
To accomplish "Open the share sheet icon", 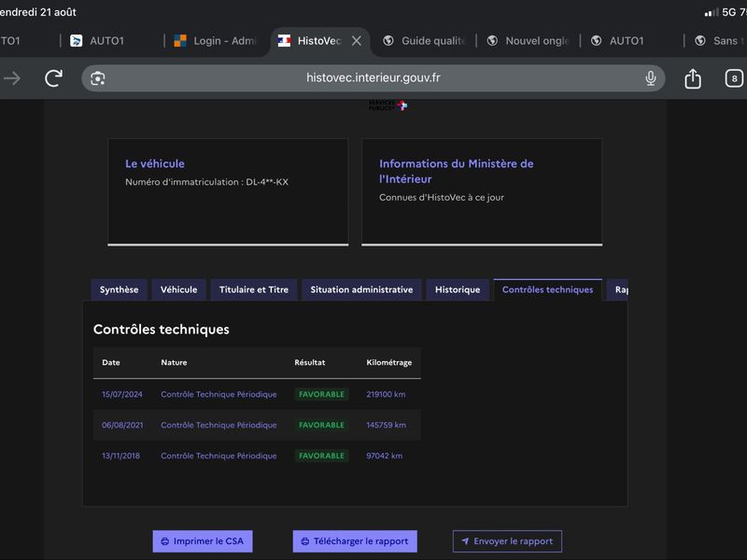I will [693, 78].
